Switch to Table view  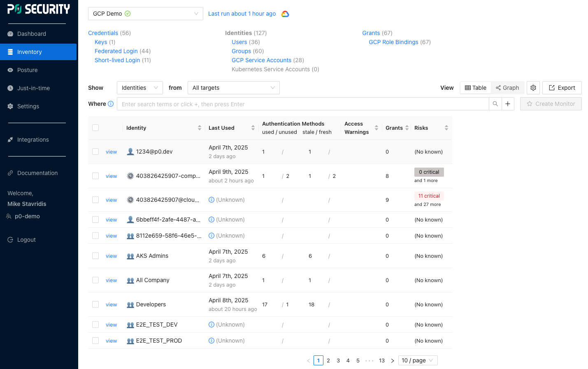point(476,88)
